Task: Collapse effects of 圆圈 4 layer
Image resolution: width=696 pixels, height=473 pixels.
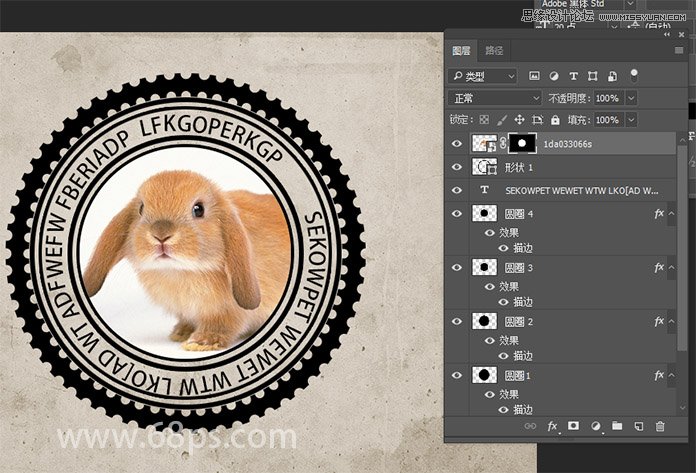Action: pos(672,214)
